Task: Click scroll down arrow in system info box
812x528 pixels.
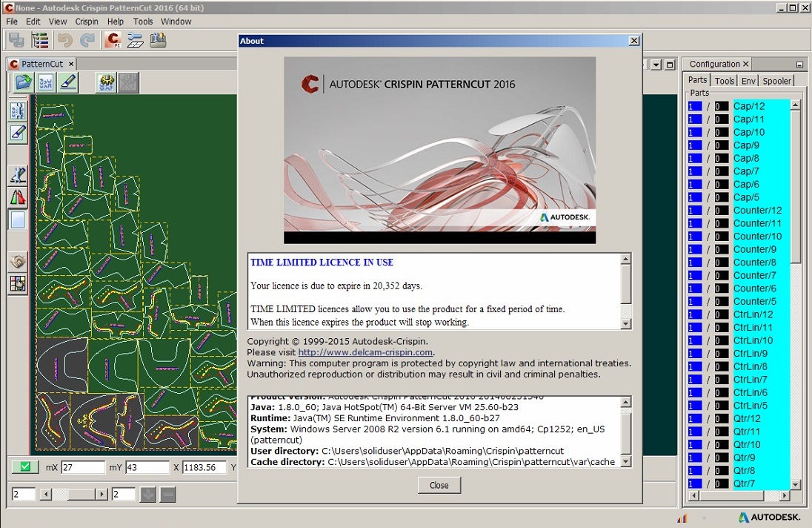Action: (625, 461)
